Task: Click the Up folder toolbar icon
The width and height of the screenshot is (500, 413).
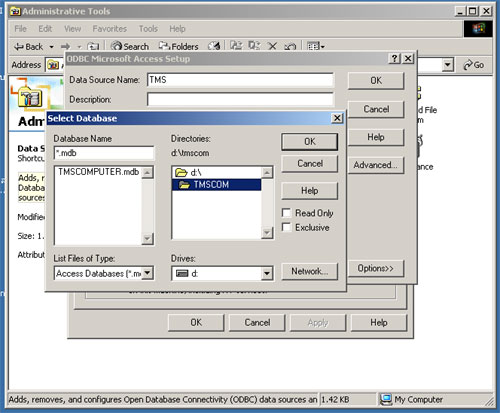Action: click(x=93, y=47)
